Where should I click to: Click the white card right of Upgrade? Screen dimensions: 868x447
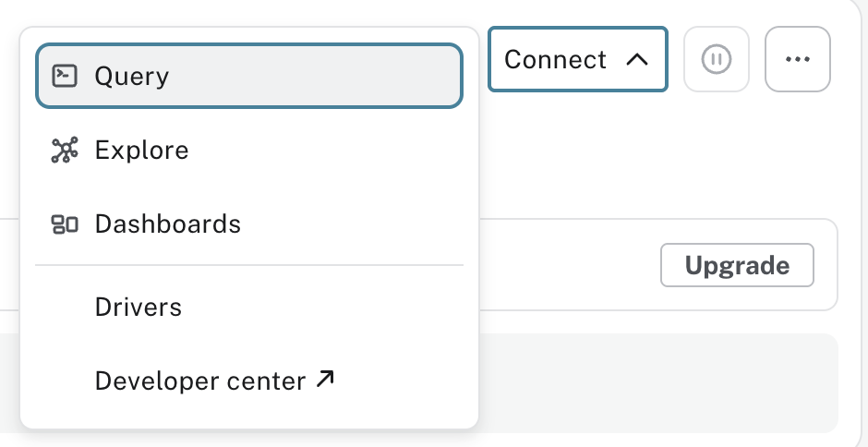point(826,266)
